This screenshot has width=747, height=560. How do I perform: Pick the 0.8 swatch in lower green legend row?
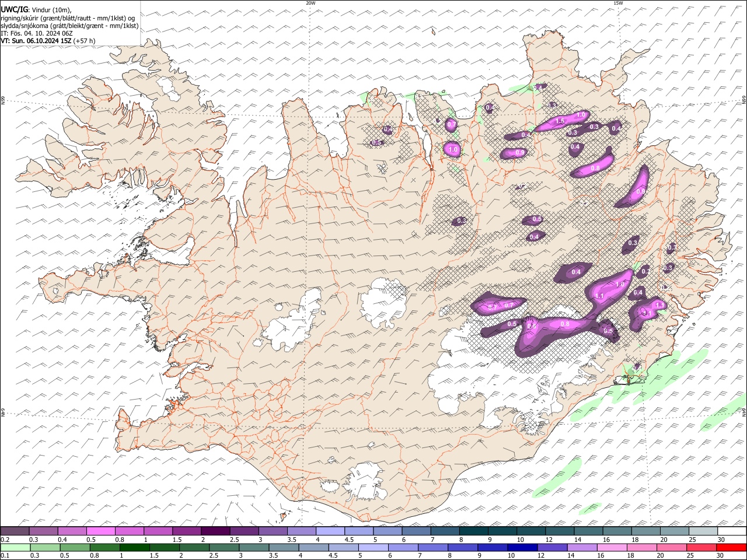click(x=104, y=547)
